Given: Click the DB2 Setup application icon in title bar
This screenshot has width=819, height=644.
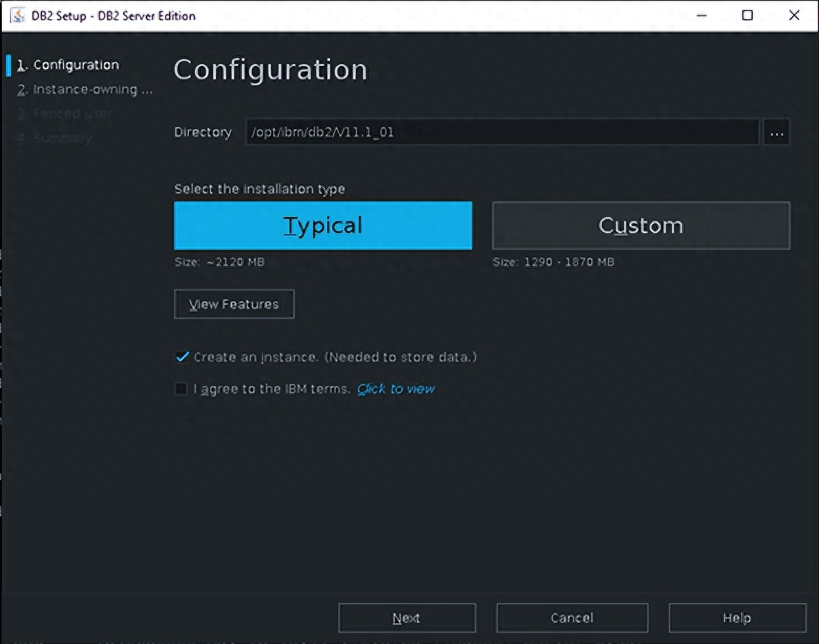Looking at the screenshot, I should click(x=16, y=15).
